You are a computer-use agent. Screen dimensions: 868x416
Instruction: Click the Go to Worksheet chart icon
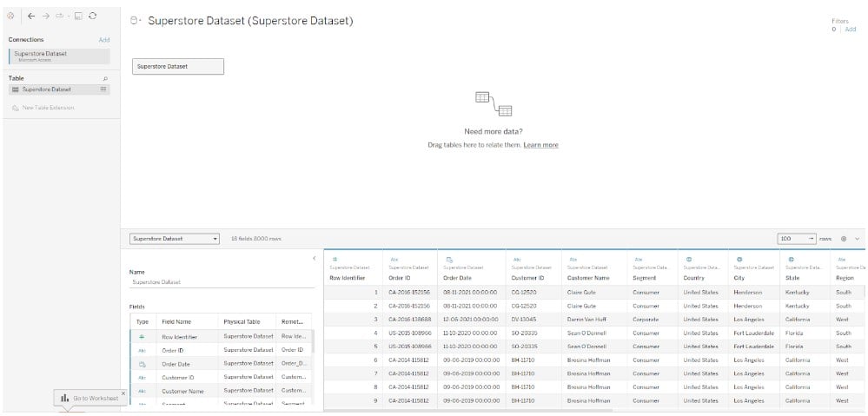coord(65,398)
